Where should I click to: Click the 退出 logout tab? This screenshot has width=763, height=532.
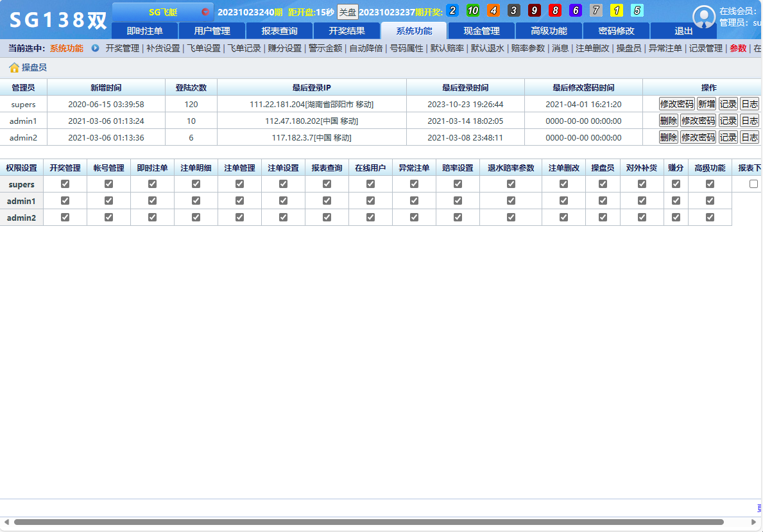pos(683,31)
